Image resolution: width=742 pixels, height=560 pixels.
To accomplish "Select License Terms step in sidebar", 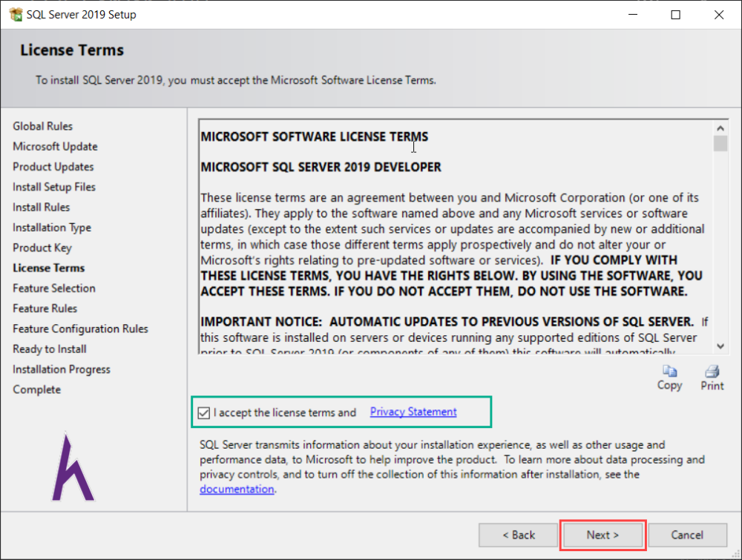I will pos(49,269).
